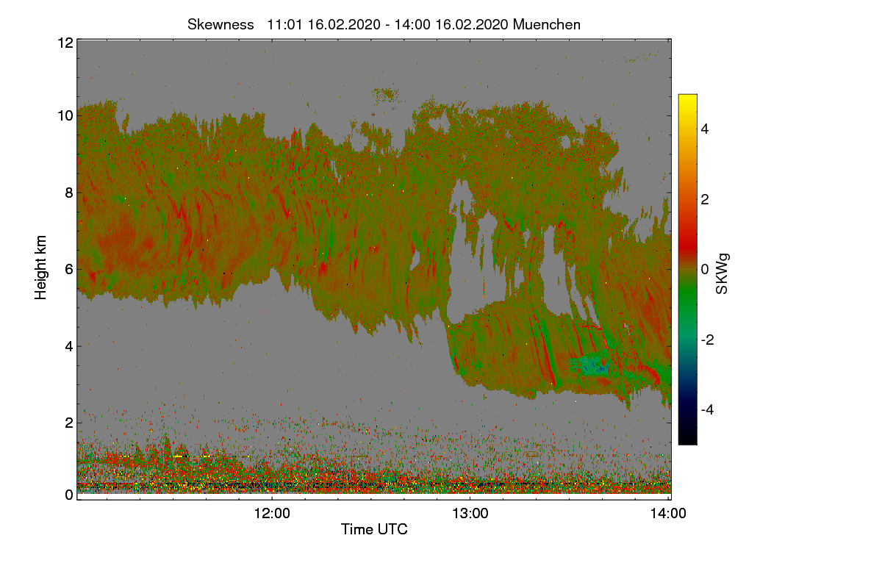Screen dimensions: 882x588
Task: Click the height axis value 10
Action: click(65, 115)
